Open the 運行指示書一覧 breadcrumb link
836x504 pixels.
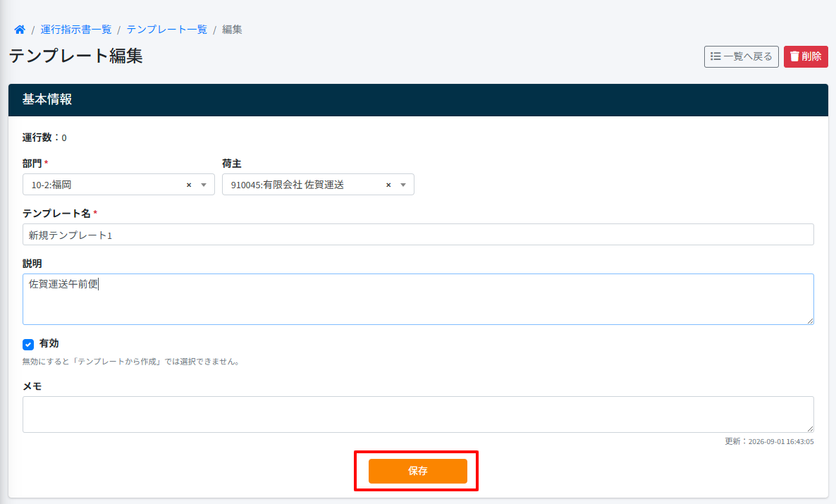(76, 30)
